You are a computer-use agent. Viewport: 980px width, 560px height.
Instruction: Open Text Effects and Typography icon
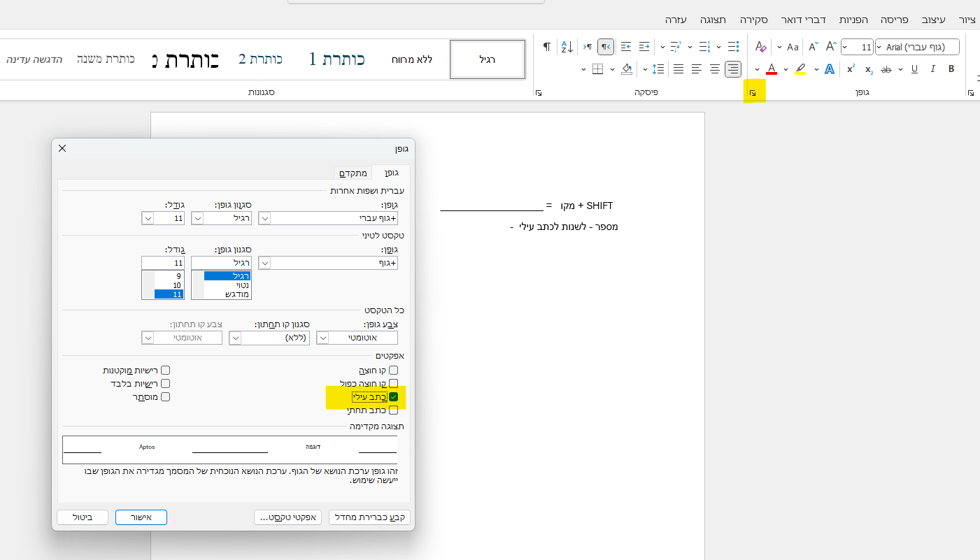click(830, 69)
